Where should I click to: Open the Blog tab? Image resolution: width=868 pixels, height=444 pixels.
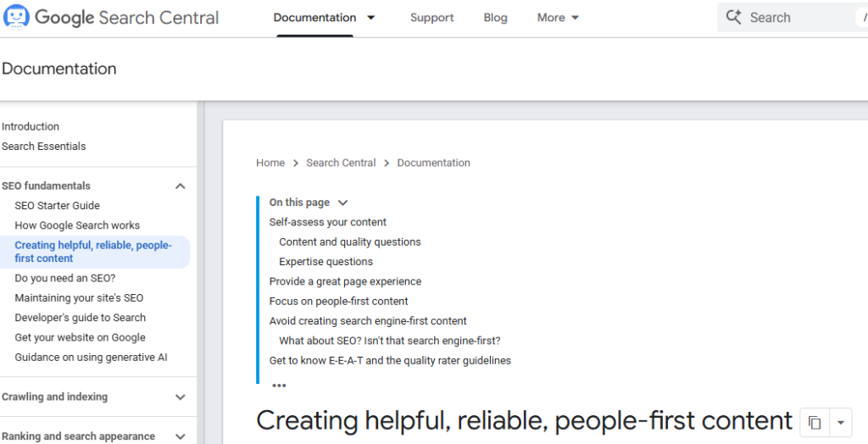point(495,18)
